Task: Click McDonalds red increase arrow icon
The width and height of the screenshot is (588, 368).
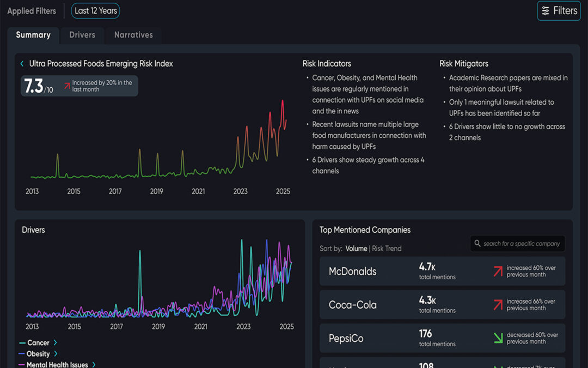Action: tap(498, 271)
